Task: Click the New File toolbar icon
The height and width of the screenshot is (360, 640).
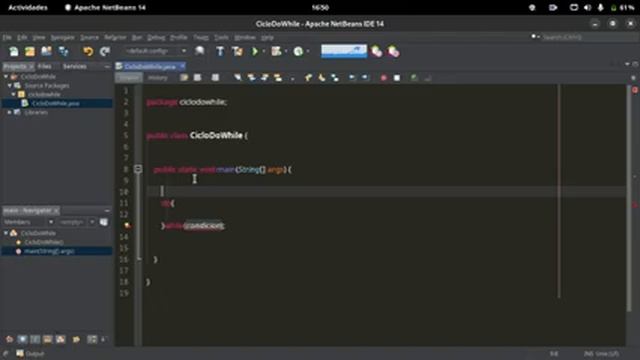Action: (14, 51)
